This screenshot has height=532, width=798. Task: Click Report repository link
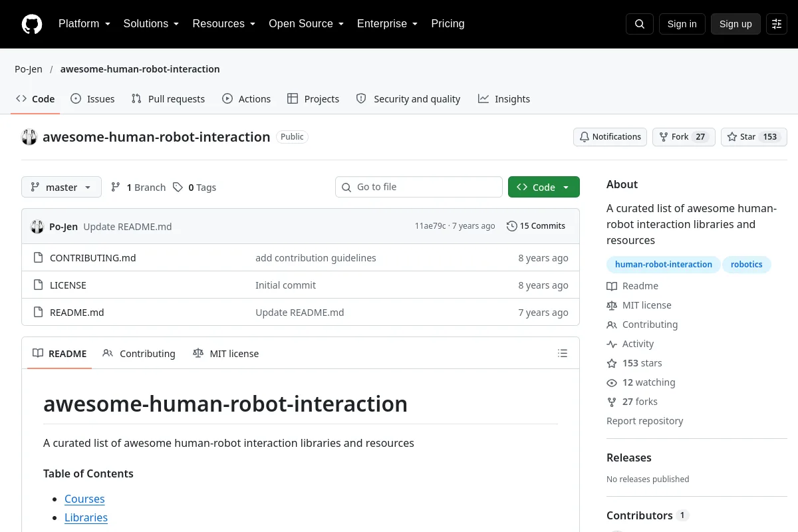(644, 421)
